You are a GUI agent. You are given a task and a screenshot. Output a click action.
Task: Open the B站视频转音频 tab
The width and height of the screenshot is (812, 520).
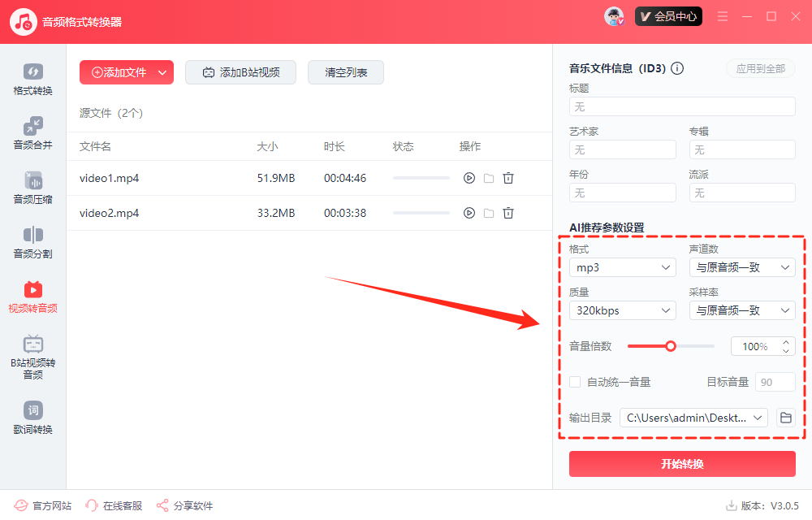pyautogui.click(x=32, y=356)
